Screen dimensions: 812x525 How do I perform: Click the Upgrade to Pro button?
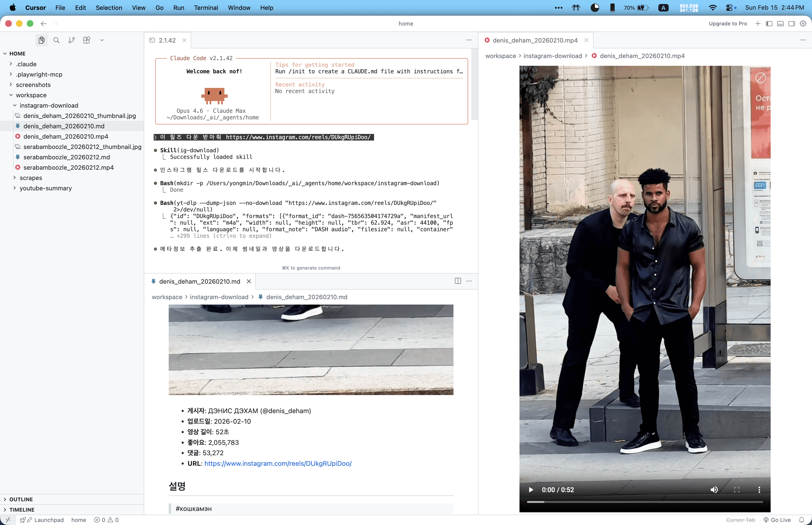(x=727, y=24)
